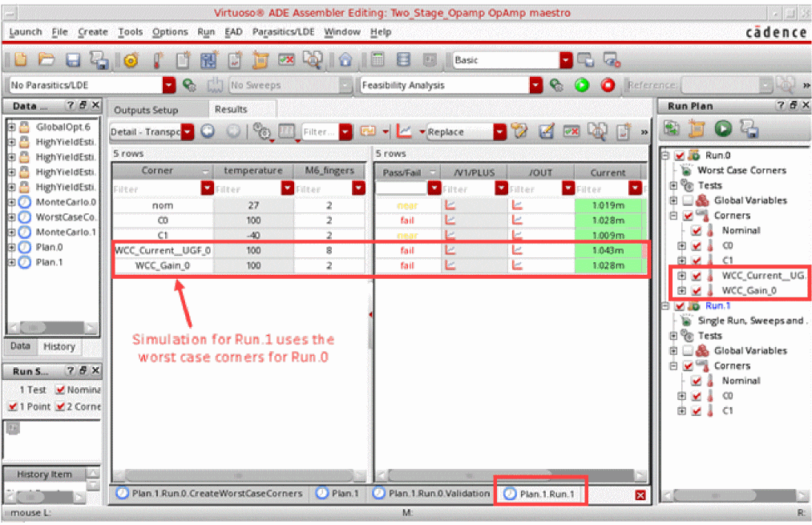Switch to the Outputs Setup tab
812x525 pixels.
pyautogui.click(x=145, y=110)
